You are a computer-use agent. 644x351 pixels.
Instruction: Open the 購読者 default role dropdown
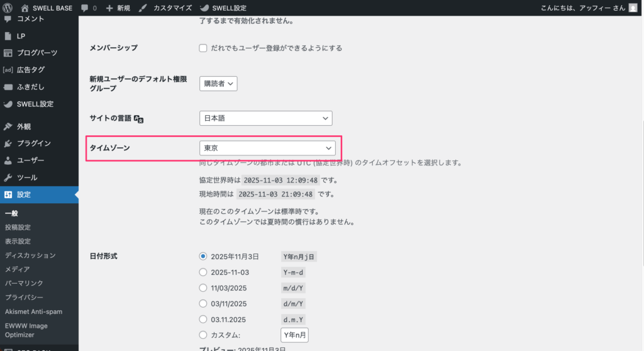tap(218, 84)
